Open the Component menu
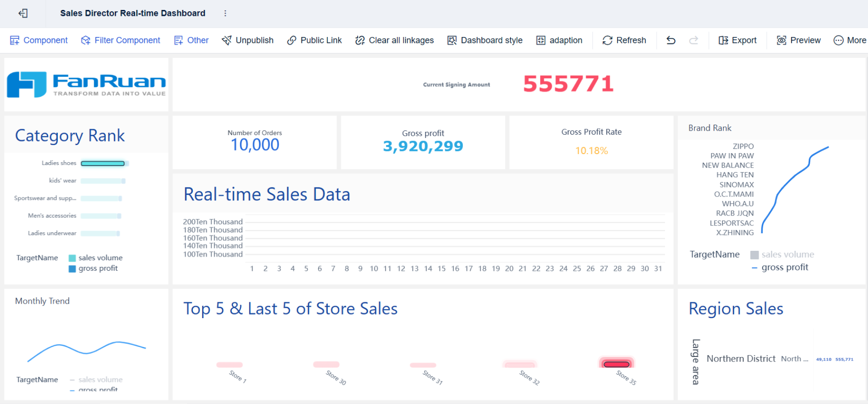The width and height of the screenshot is (868, 404). tap(39, 40)
